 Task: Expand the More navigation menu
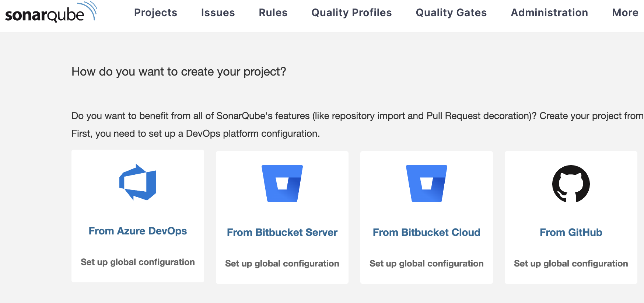click(625, 13)
